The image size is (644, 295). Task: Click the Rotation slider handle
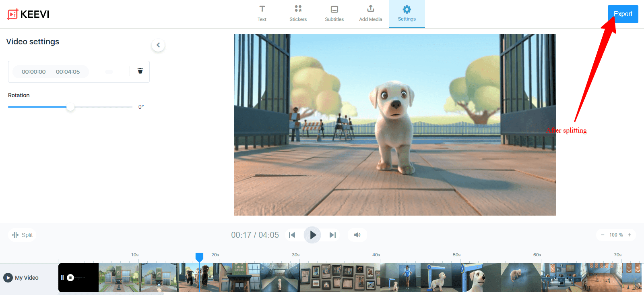(x=70, y=107)
